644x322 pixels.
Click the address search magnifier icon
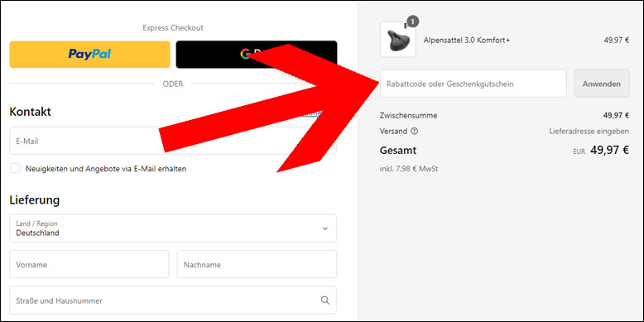point(324,300)
